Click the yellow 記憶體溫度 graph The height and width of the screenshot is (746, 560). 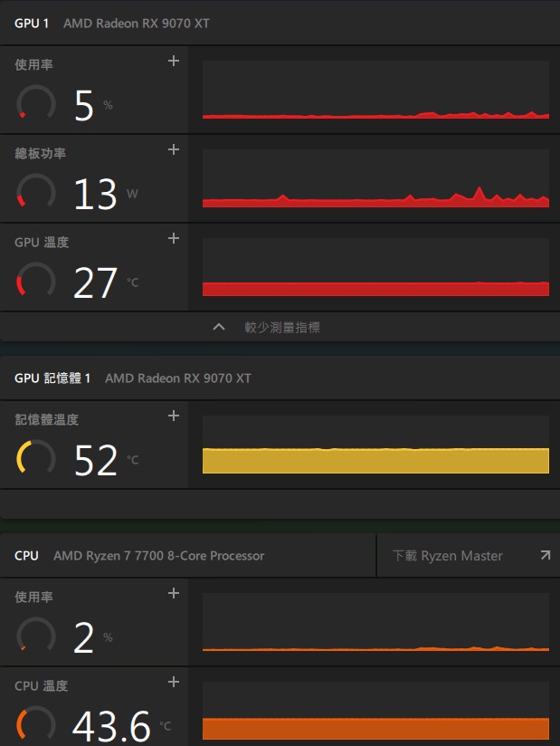[375, 445]
